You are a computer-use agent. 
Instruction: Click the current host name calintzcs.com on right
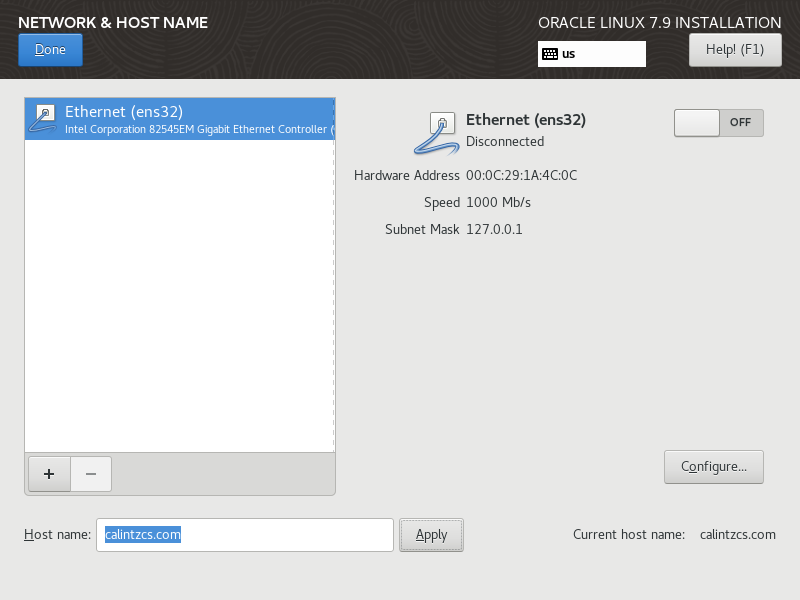pos(737,535)
